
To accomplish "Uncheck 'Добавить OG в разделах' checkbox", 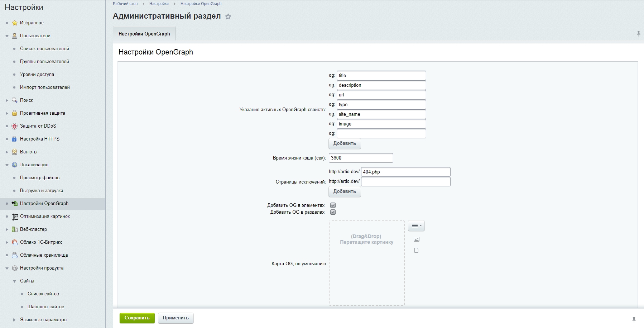I will click(x=333, y=212).
